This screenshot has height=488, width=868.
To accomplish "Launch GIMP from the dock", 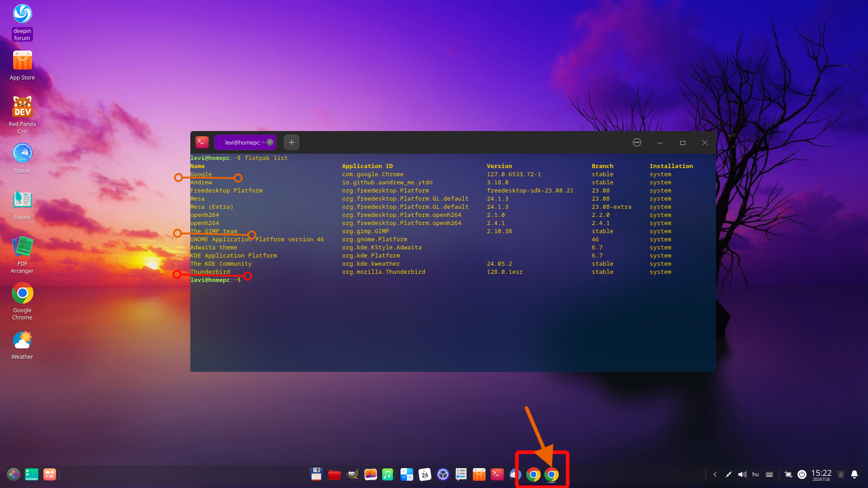I will pos(353,474).
